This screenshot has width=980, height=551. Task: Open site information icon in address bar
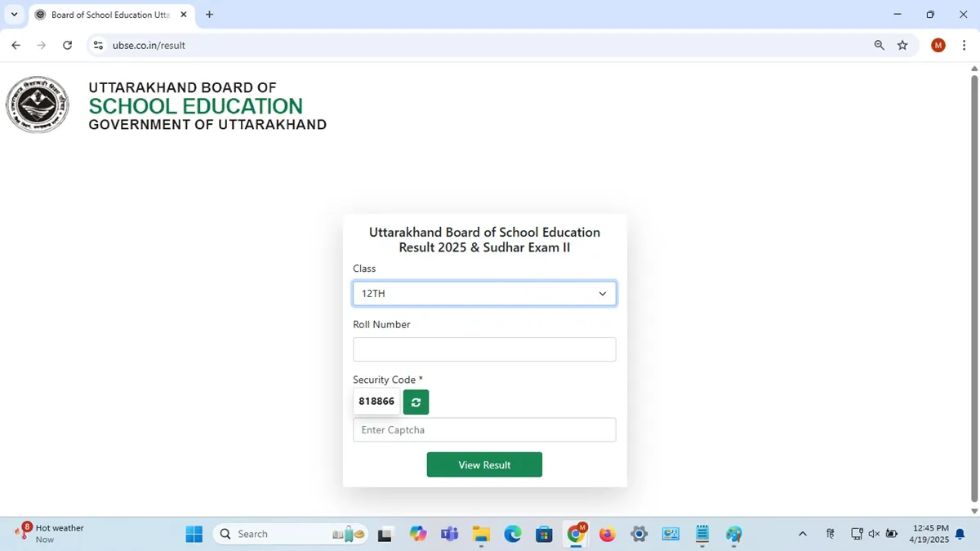coord(98,46)
